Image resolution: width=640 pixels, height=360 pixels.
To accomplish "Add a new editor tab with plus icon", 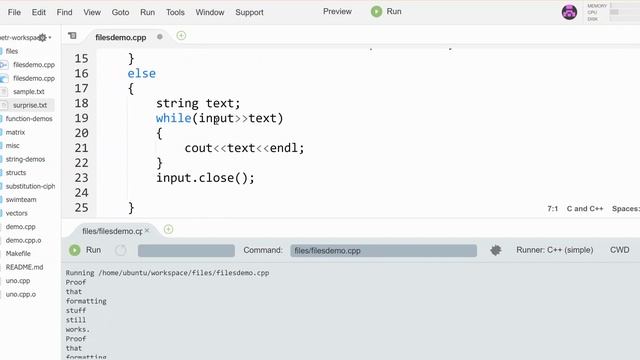I will (x=181, y=36).
